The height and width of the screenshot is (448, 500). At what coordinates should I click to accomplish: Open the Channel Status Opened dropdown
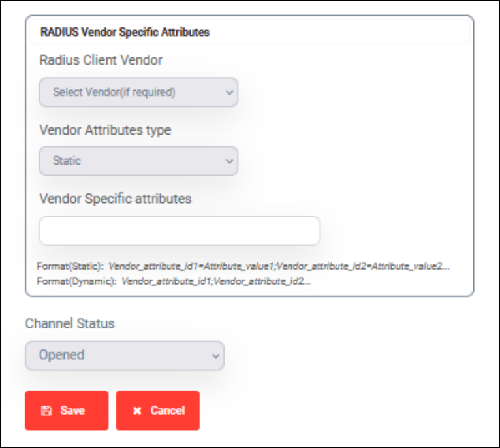125,355
